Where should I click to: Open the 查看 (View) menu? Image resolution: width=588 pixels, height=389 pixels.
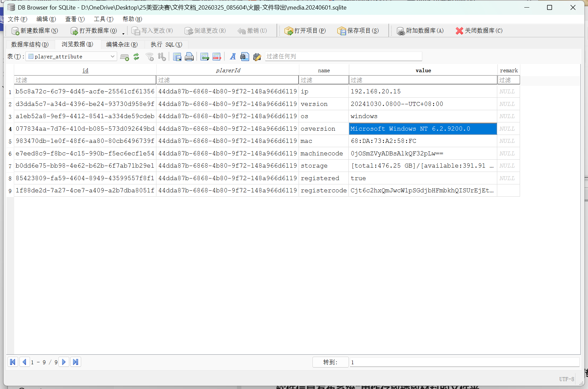(75, 19)
